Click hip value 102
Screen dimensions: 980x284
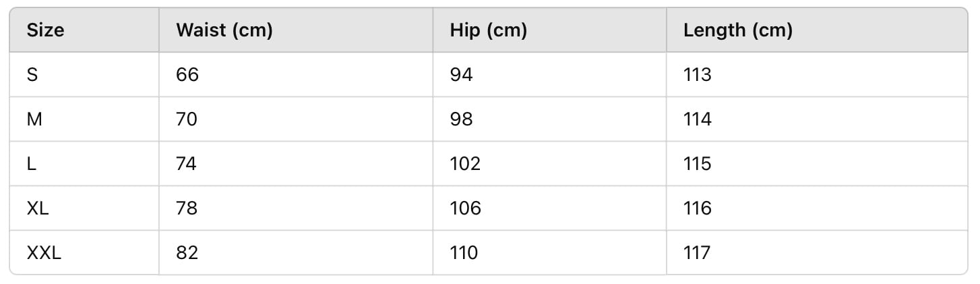465,164
